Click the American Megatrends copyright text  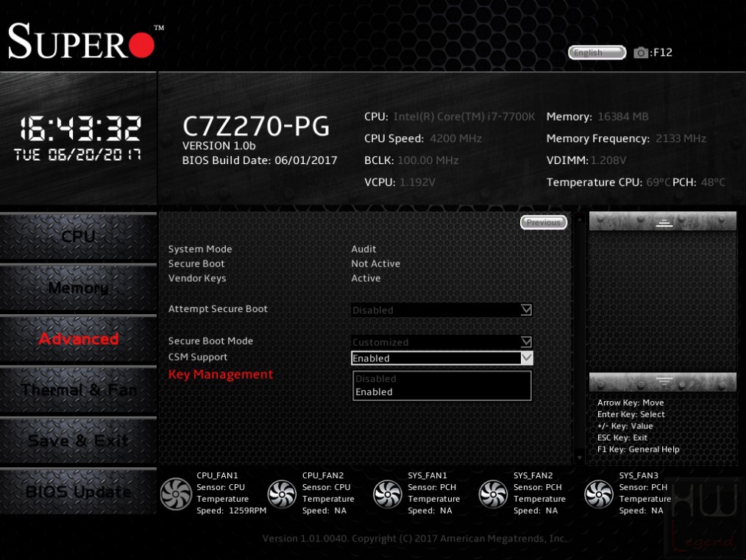414,539
